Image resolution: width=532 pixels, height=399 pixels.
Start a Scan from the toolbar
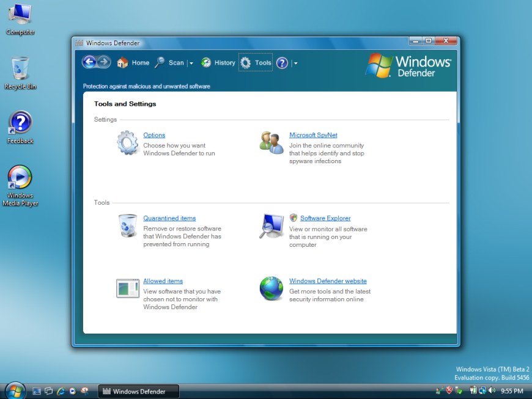(x=169, y=63)
